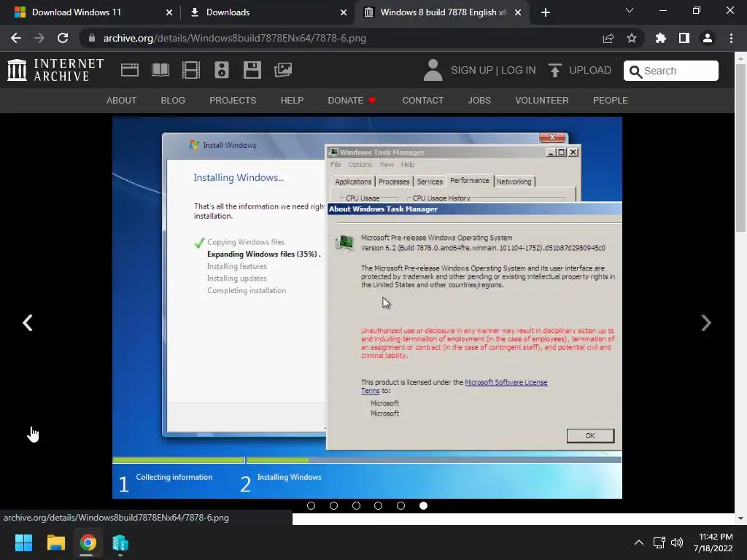The height and width of the screenshot is (560, 747).
Task: Open the Texts book icon
Action: pyautogui.click(x=160, y=70)
